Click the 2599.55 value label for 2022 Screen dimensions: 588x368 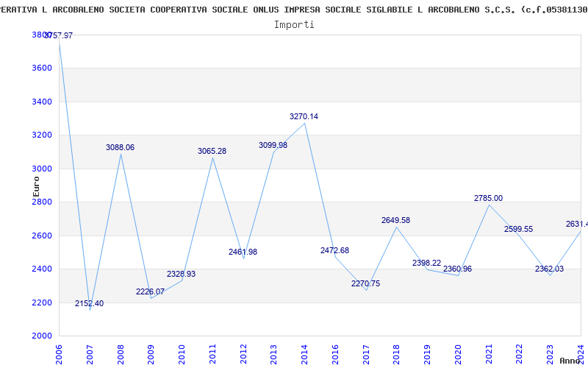(x=518, y=229)
